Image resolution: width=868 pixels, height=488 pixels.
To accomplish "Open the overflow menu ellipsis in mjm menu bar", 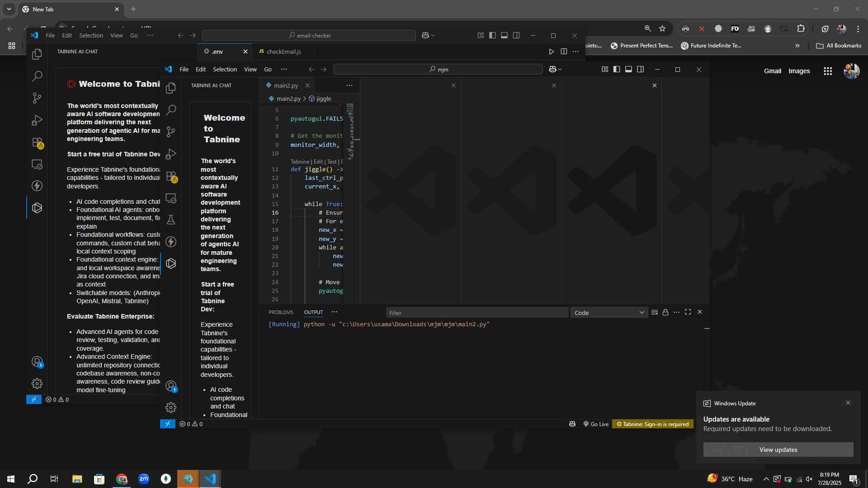I will [284, 69].
